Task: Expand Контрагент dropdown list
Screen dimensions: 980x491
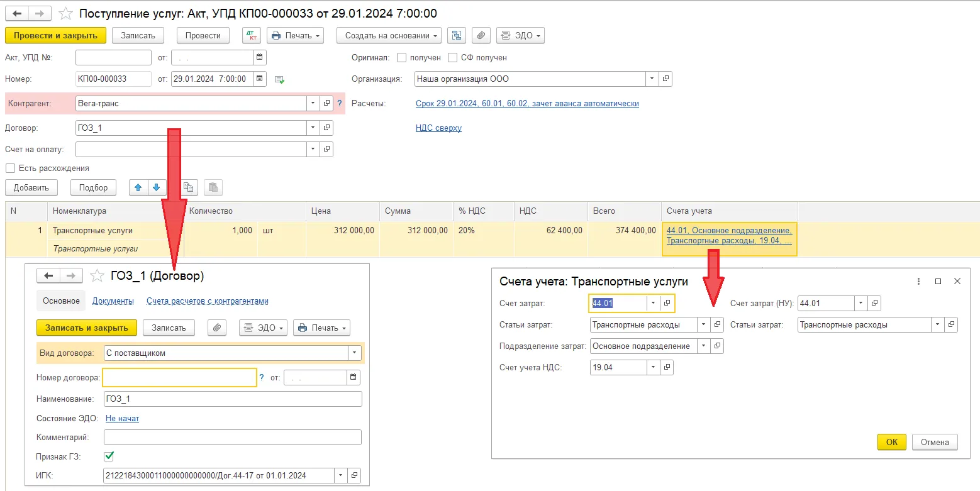Action: point(313,103)
